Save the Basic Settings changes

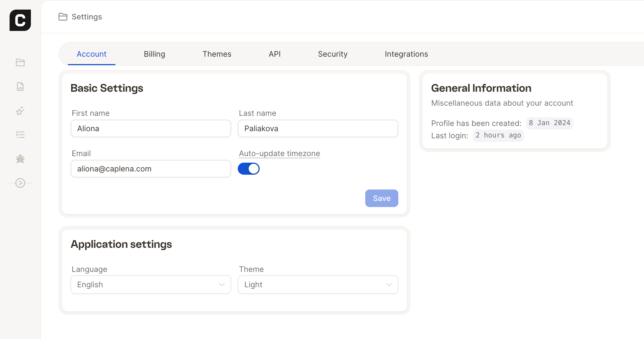pyautogui.click(x=382, y=198)
